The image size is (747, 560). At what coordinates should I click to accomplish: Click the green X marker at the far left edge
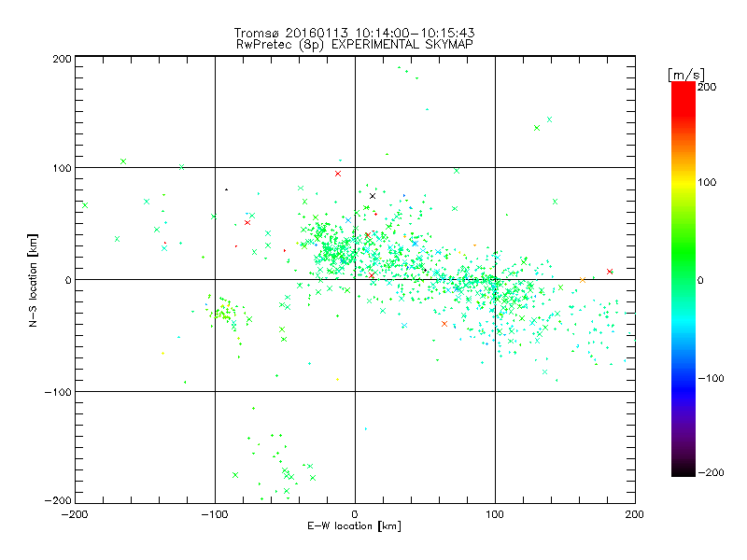[x=85, y=205]
